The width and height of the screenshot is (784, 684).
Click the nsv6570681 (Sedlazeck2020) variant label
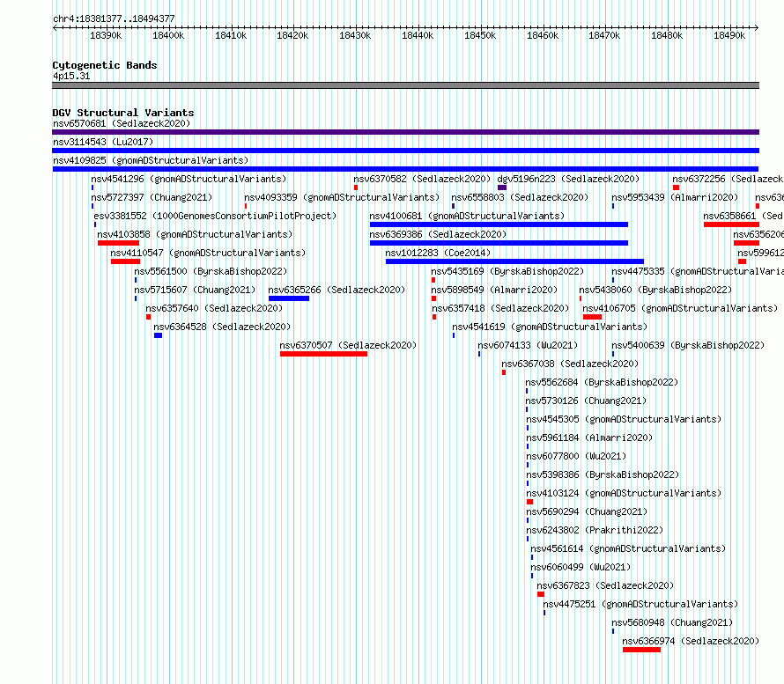pyautogui.click(x=122, y=123)
